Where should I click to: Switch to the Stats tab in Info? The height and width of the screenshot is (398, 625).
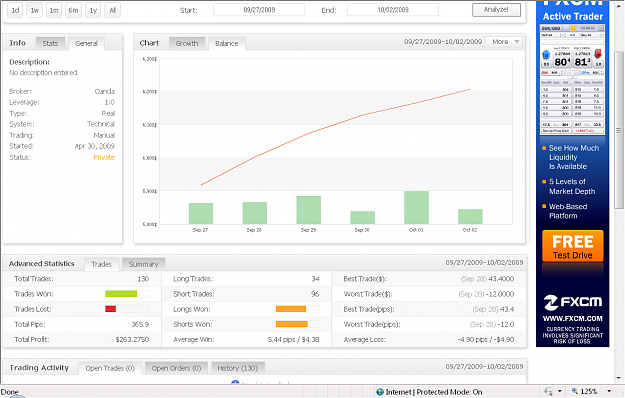coord(50,43)
